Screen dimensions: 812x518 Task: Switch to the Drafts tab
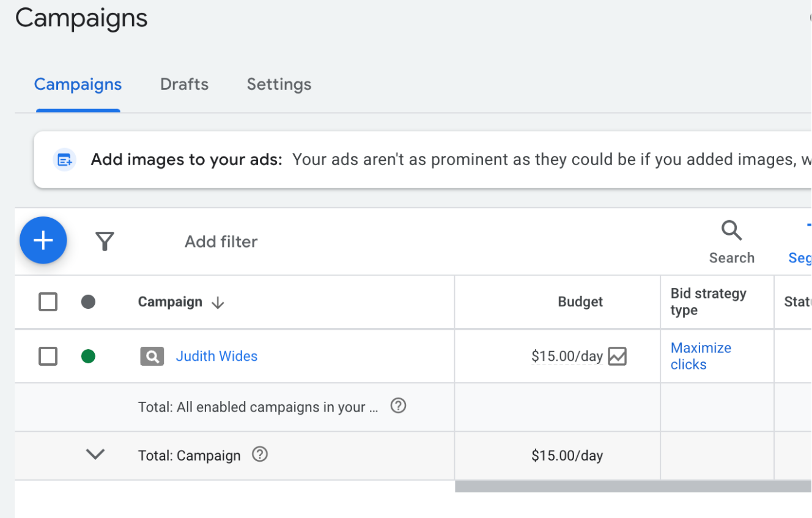click(184, 84)
